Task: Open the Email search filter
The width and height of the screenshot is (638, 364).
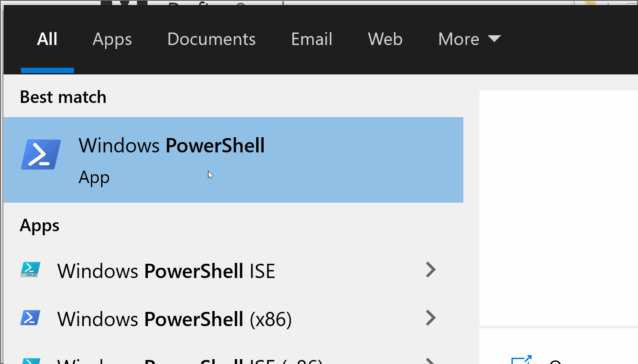Action: [311, 39]
